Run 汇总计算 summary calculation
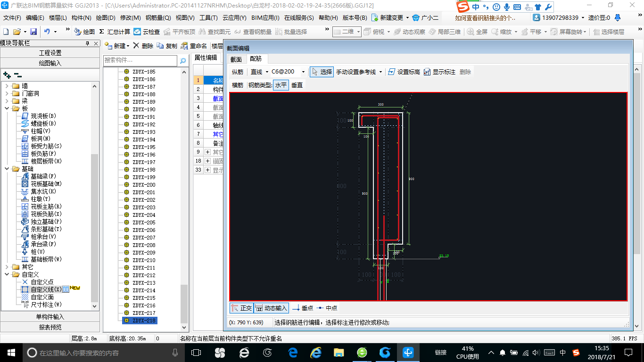The height and width of the screenshot is (362, 644). pyautogui.click(x=115, y=32)
